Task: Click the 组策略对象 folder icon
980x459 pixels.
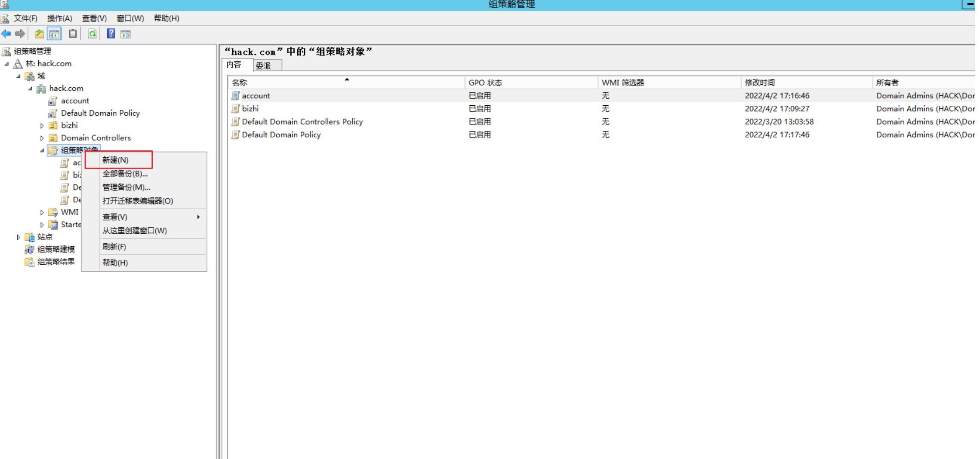Action: click(x=53, y=150)
